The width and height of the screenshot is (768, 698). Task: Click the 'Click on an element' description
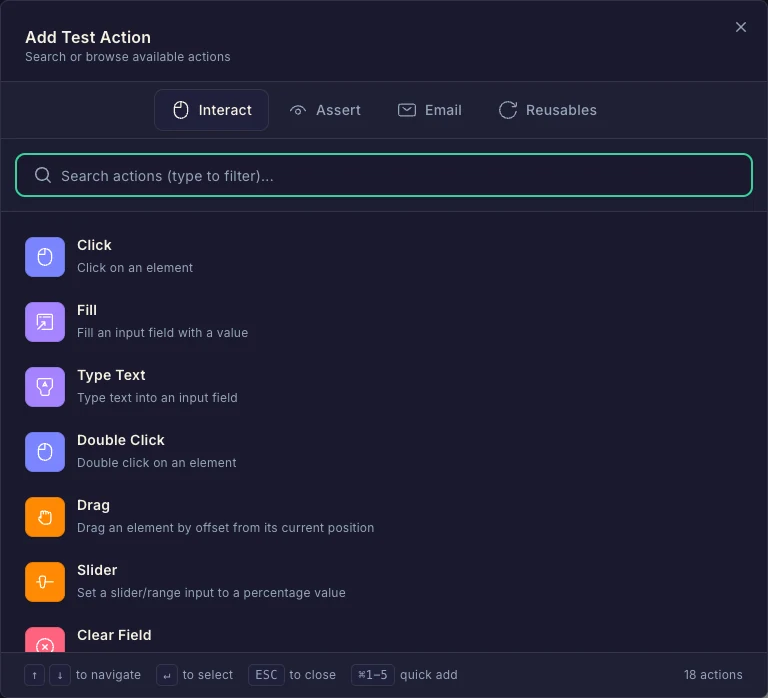(135, 267)
